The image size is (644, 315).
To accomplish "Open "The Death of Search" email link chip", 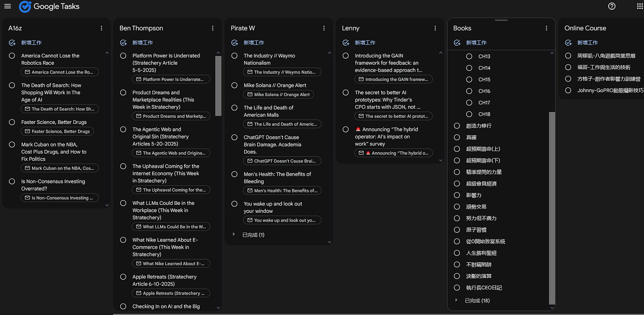I will 59,109.
